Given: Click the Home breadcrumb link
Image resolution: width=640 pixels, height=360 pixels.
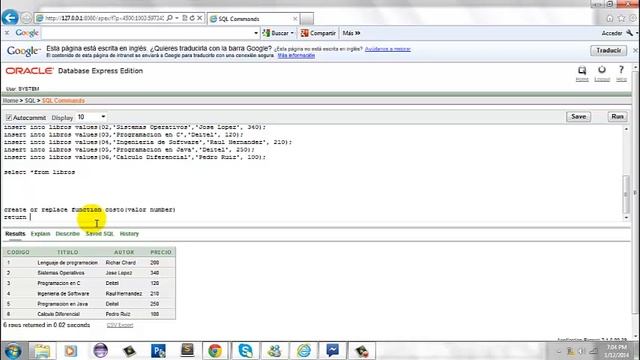Looking at the screenshot, I should (11, 100).
